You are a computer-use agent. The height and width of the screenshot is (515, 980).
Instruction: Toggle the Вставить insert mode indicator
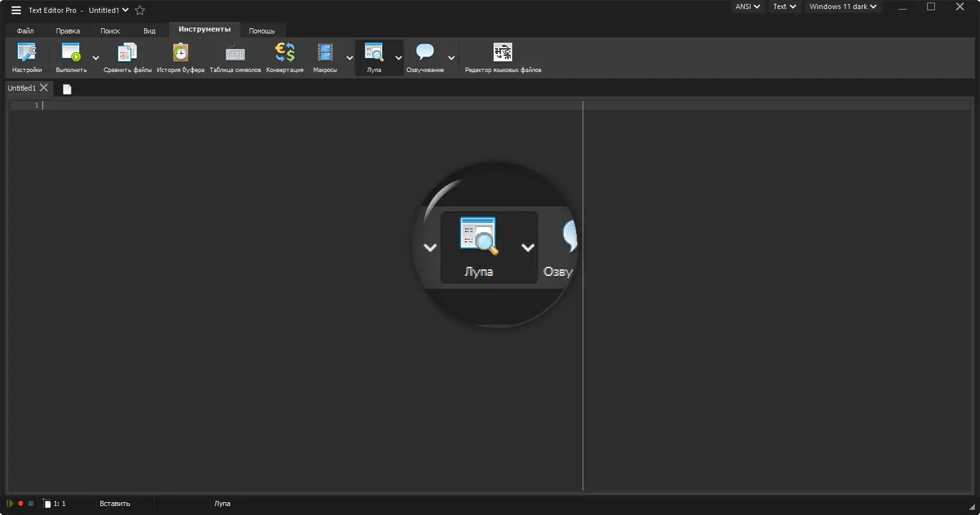[x=114, y=503]
